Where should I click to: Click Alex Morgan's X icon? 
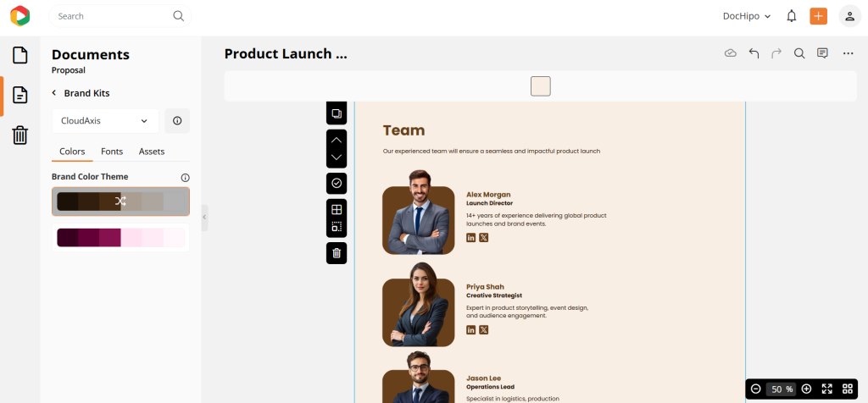(x=484, y=238)
